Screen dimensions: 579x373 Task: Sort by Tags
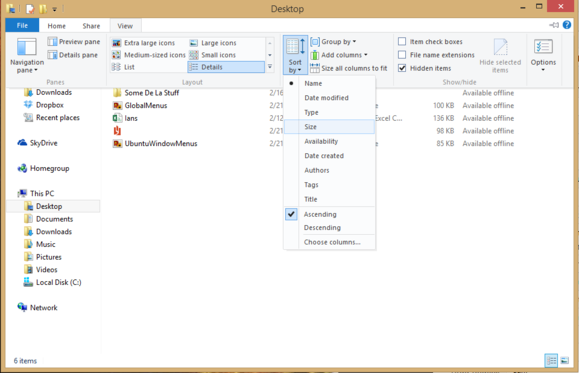(x=329, y=185)
